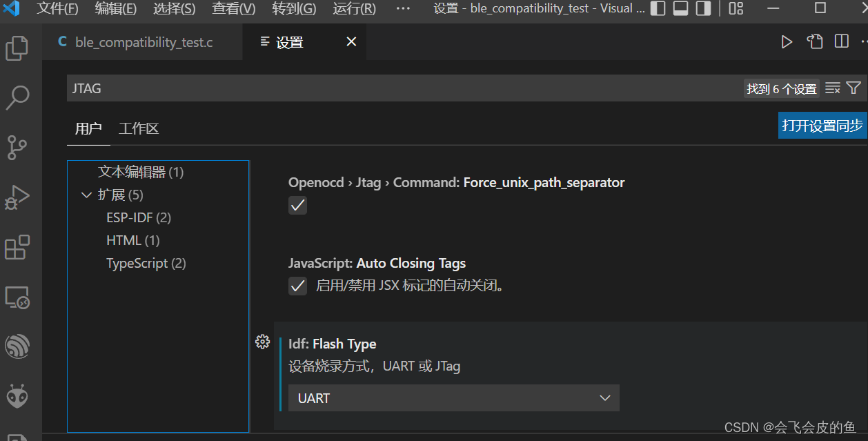Screen dimensions: 868x441
Task: Click Open Settings (JSON) icon
Action: (x=815, y=41)
